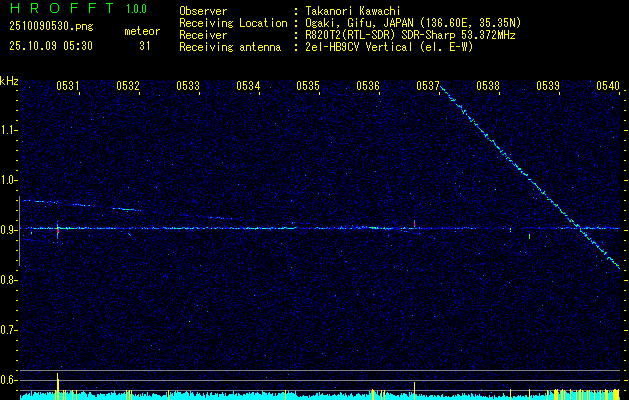The image size is (629, 400).
Task: Click the yellow spike in bottom intensity graph
Action: (58, 384)
